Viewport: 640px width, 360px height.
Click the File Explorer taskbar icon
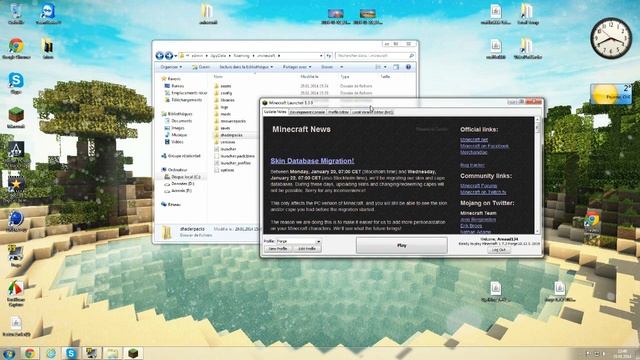(112, 353)
